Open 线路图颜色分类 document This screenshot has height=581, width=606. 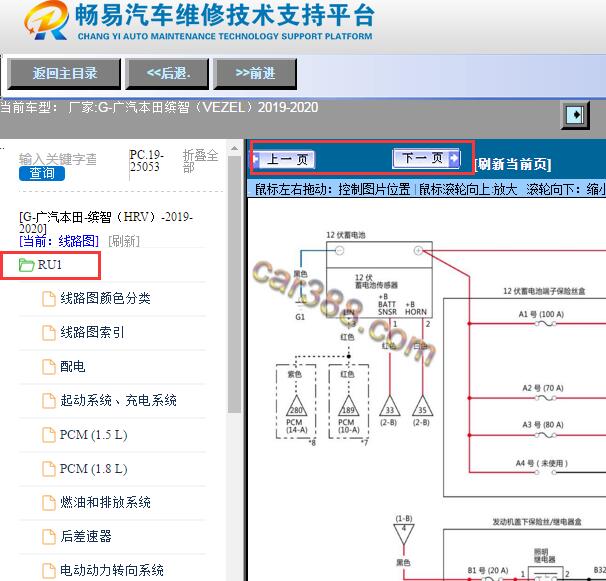tap(105, 298)
